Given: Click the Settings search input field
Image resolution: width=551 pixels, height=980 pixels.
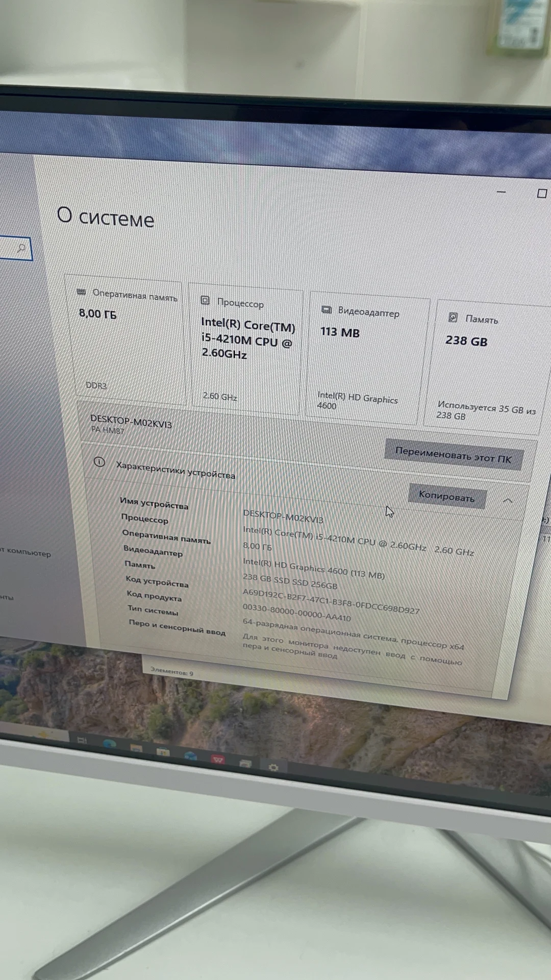Looking at the screenshot, I should pyautogui.click(x=15, y=248).
